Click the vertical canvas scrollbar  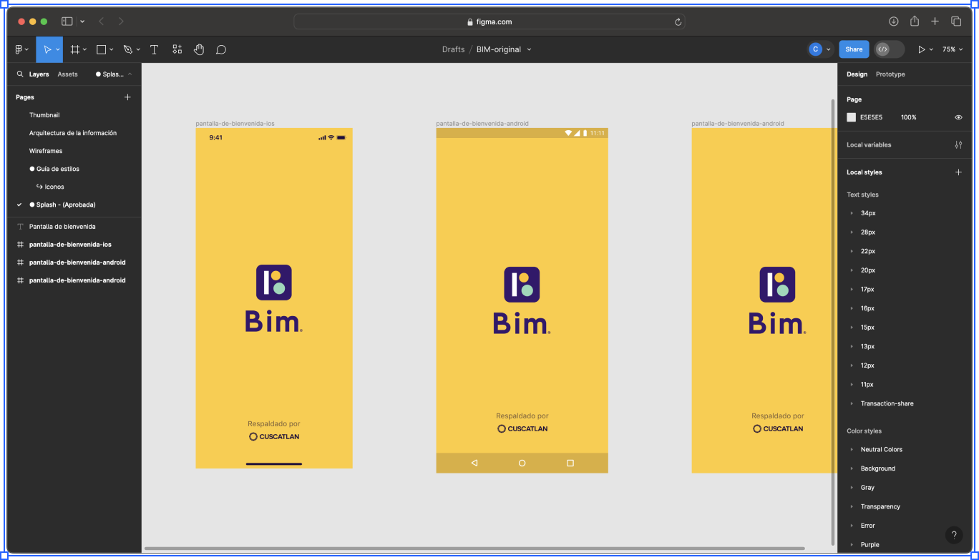pos(832,322)
